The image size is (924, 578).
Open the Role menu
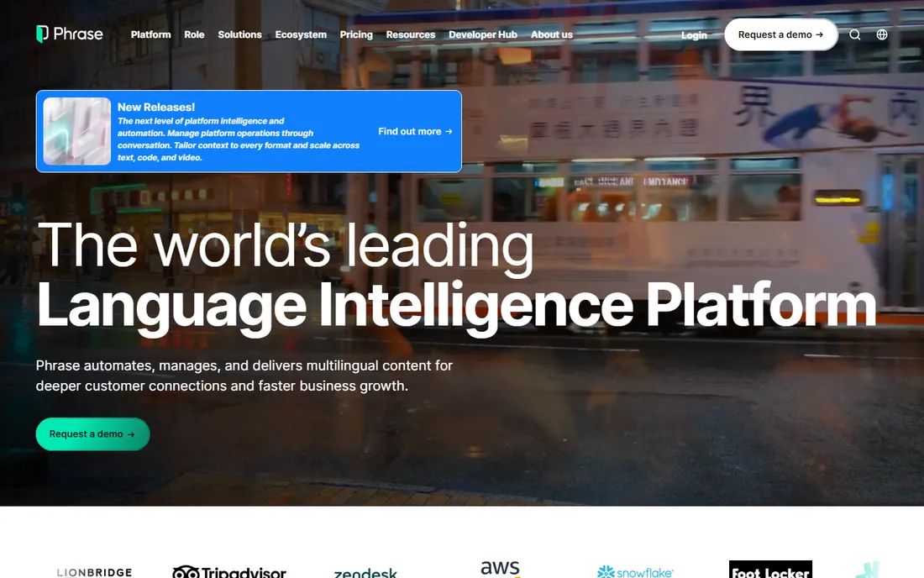coord(194,34)
